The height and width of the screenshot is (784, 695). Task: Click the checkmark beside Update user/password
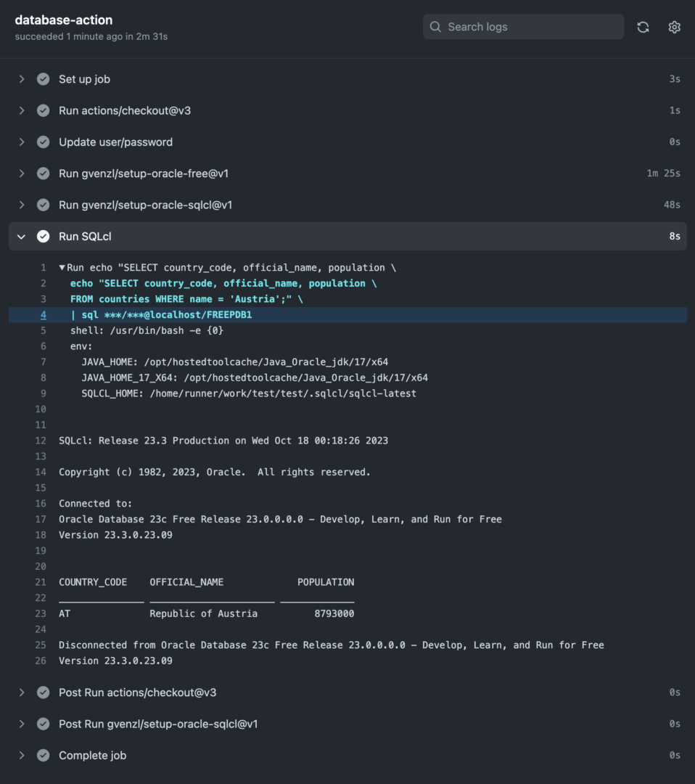pos(43,142)
